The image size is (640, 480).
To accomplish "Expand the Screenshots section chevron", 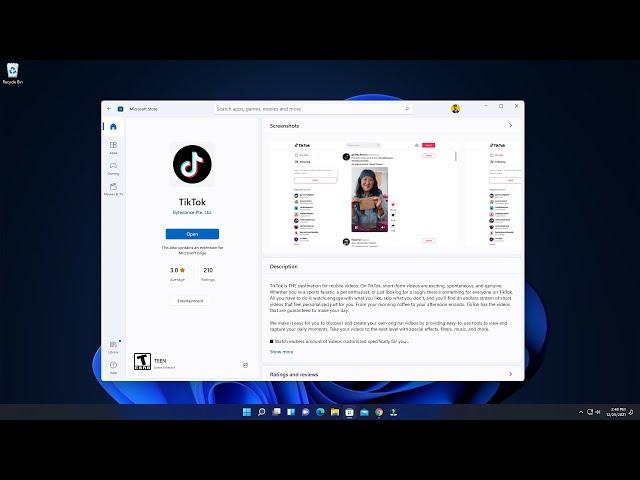I will (x=510, y=126).
